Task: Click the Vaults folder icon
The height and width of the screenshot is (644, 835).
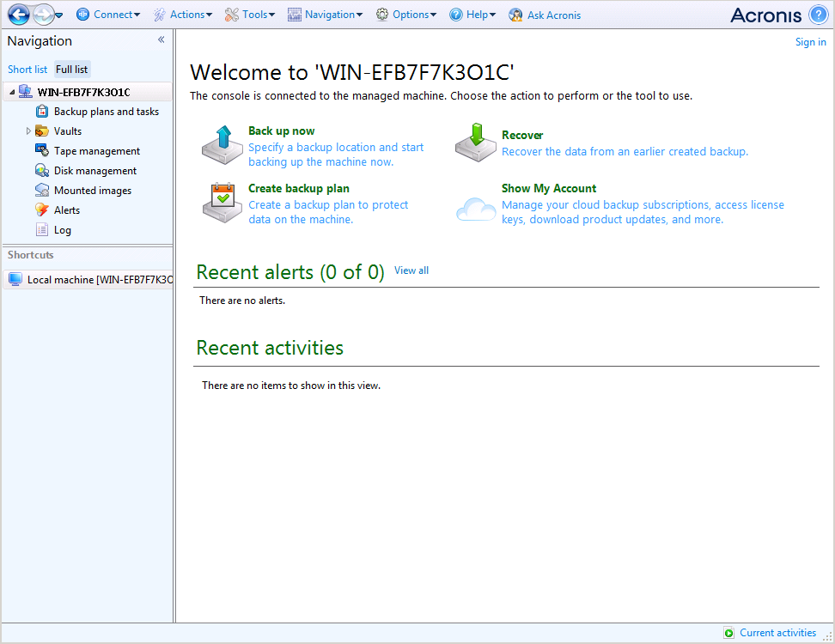Action: point(42,131)
